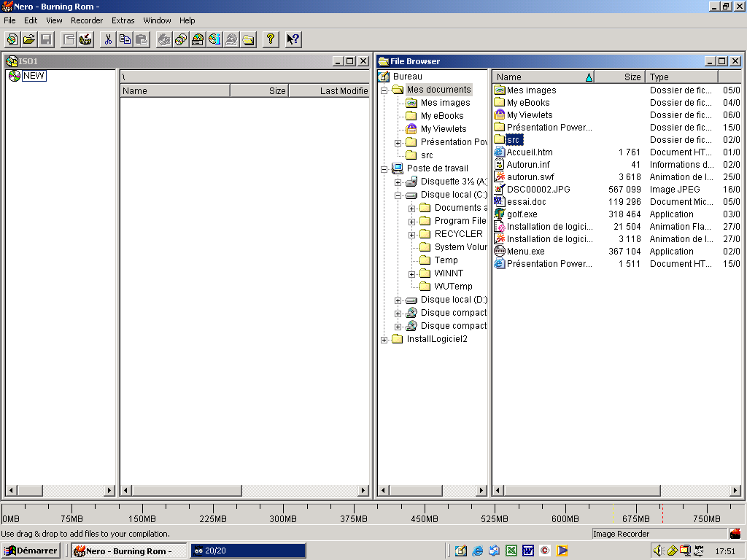
Task: Expand the Program Files folder node
Action: click(x=411, y=222)
